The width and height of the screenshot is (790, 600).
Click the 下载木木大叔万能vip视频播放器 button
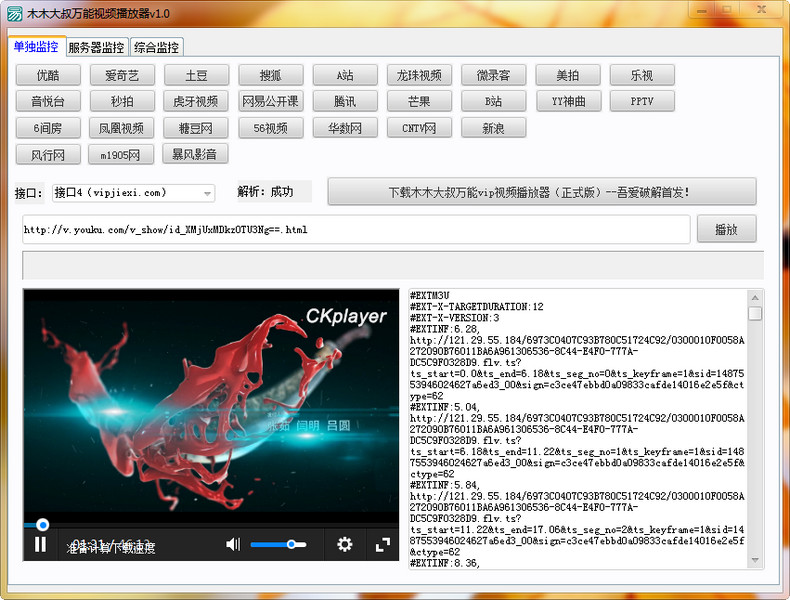542,192
